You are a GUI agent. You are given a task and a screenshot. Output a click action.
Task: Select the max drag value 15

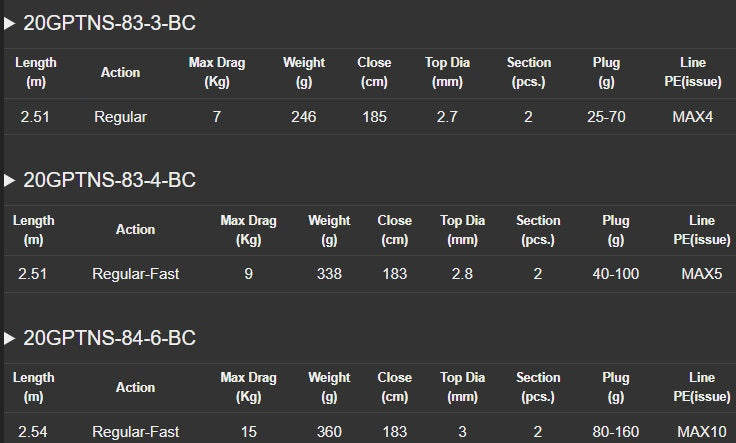[x=248, y=432]
